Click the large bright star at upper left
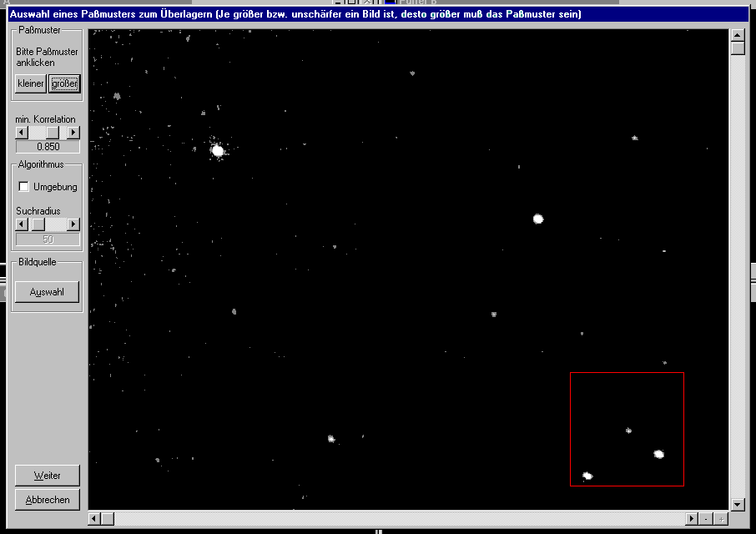This screenshot has width=756, height=534. point(219,151)
